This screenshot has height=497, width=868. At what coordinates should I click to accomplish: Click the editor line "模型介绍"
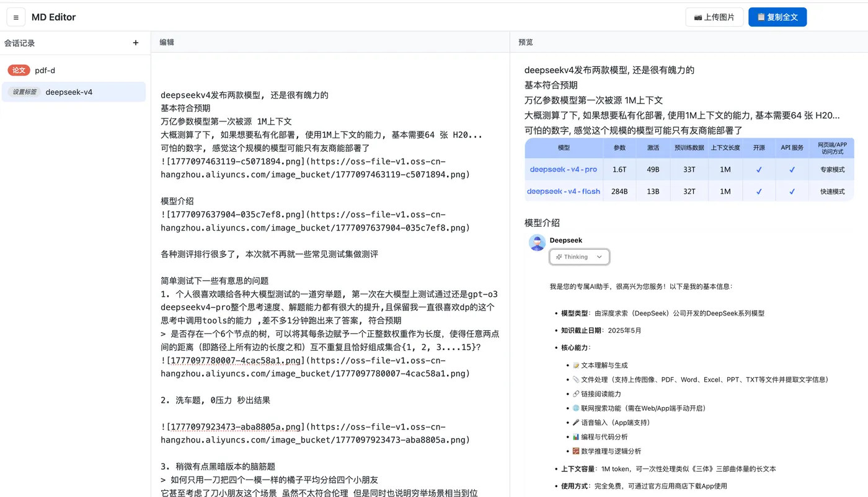[177, 201]
